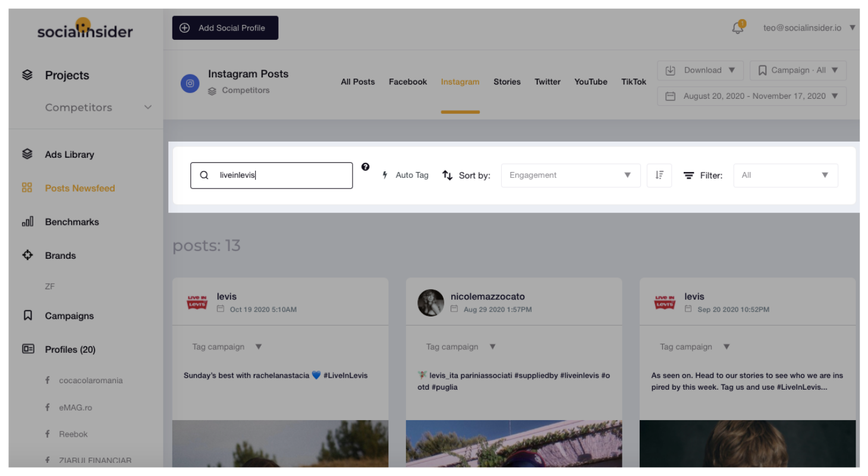The height and width of the screenshot is (476, 868).
Task: Click the Add Social Profile button
Action: click(225, 28)
